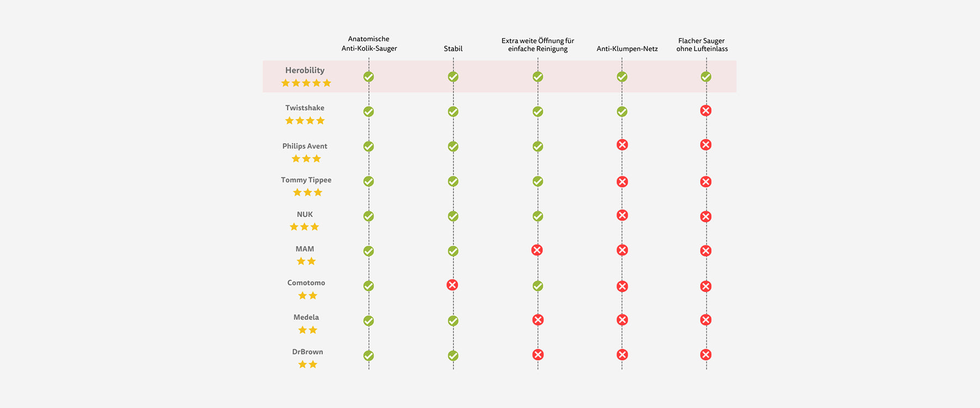Click DrBrown's Anatomische Anti-Kolik-Sauger checkmark

coord(369,355)
